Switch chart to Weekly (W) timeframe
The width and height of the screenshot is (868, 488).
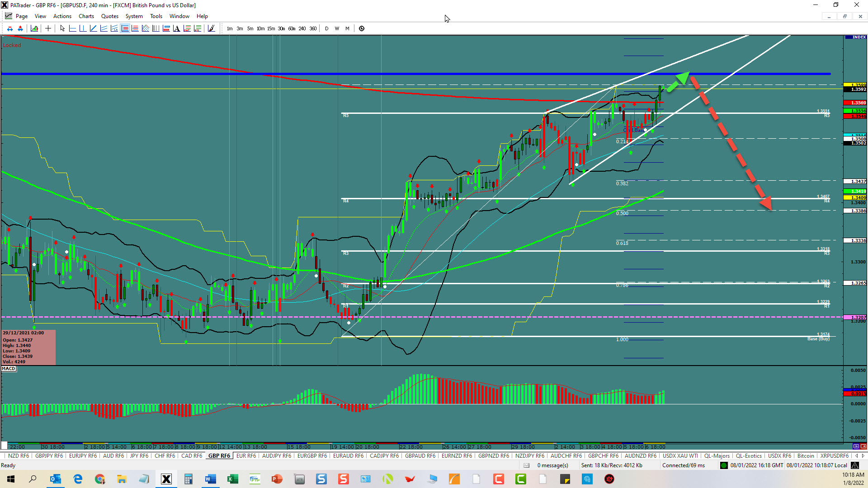[x=337, y=28]
